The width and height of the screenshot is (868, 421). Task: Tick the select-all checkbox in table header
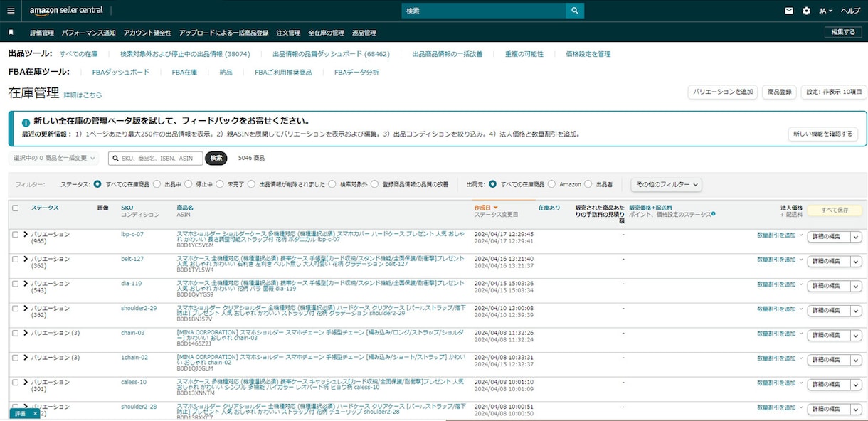pyautogui.click(x=16, y=208)
